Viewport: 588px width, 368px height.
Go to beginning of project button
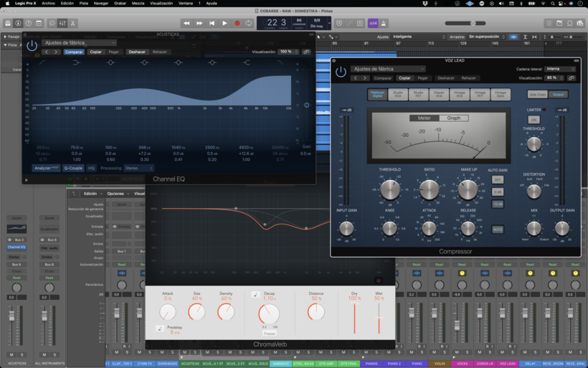(212, 23)
